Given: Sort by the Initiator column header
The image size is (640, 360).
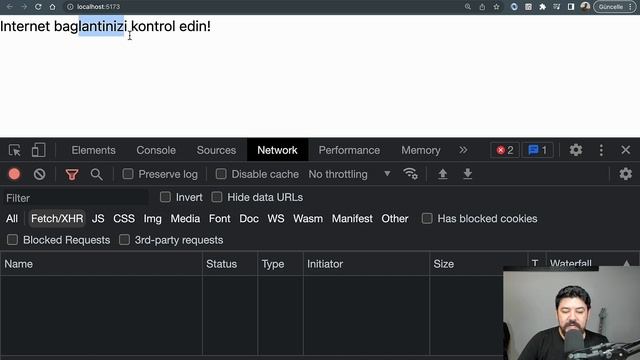Looking at the screenshot, I should tap(366, 264).
